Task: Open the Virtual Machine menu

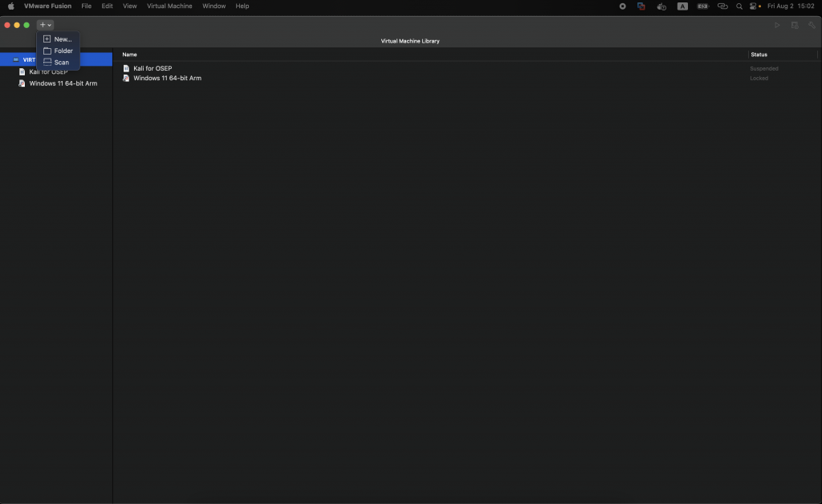Action: pyautogui.click(x=169, y=6)
